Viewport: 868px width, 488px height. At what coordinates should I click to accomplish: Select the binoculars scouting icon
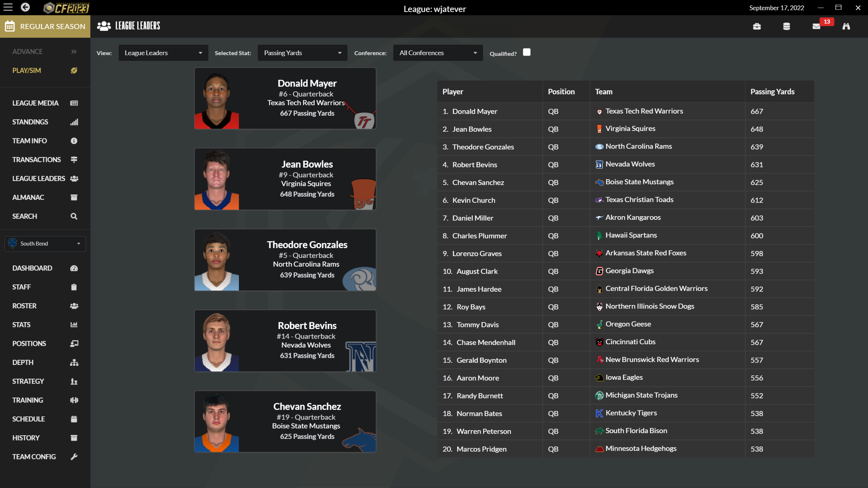coord(846,26)
